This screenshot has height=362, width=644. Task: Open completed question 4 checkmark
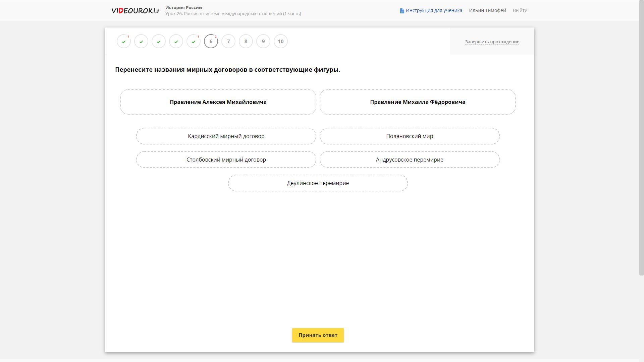pos(176,42)
